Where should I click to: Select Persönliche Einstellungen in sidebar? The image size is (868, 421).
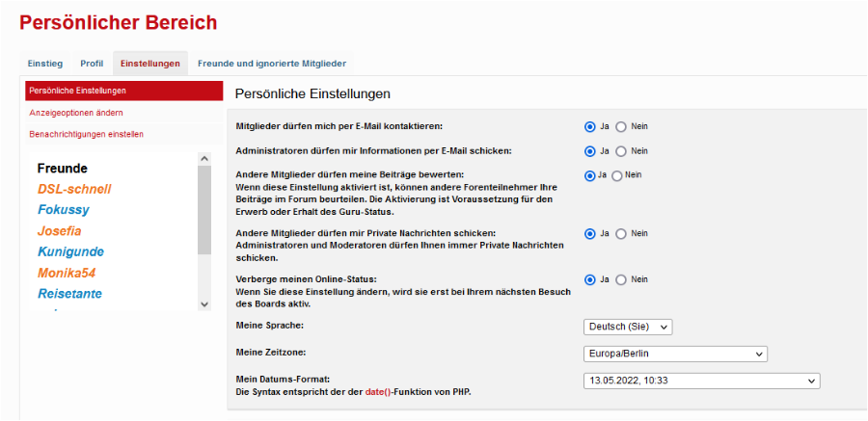point(78,91)
